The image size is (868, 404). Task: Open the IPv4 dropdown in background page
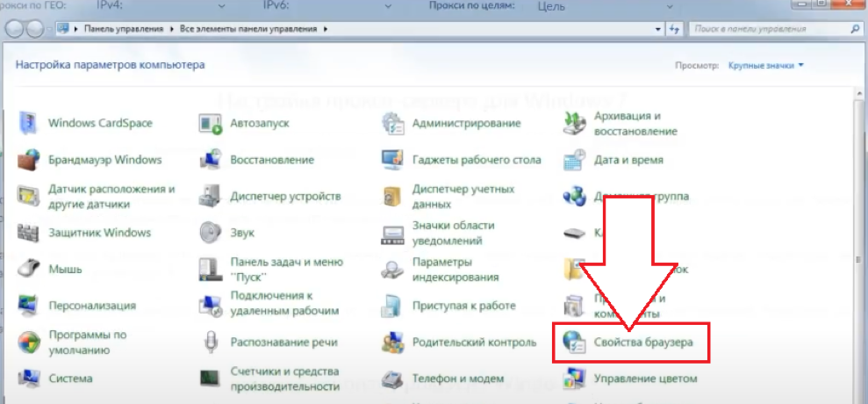coord(222,6)
